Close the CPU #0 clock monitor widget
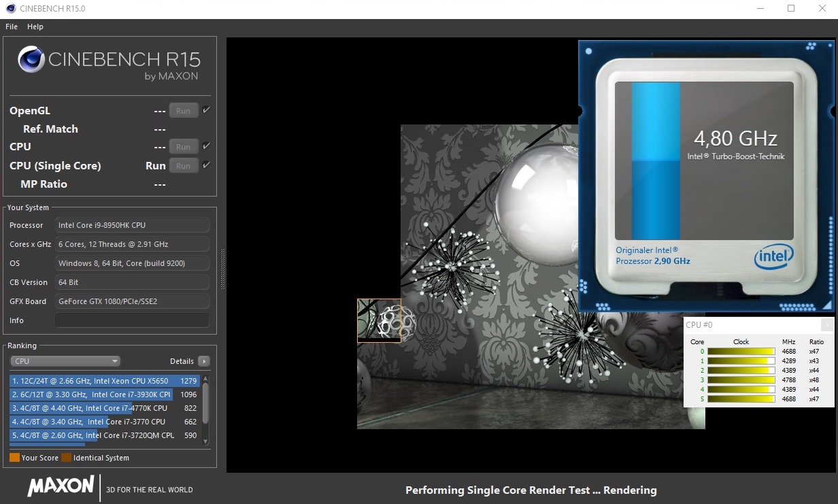 point(826,325)
